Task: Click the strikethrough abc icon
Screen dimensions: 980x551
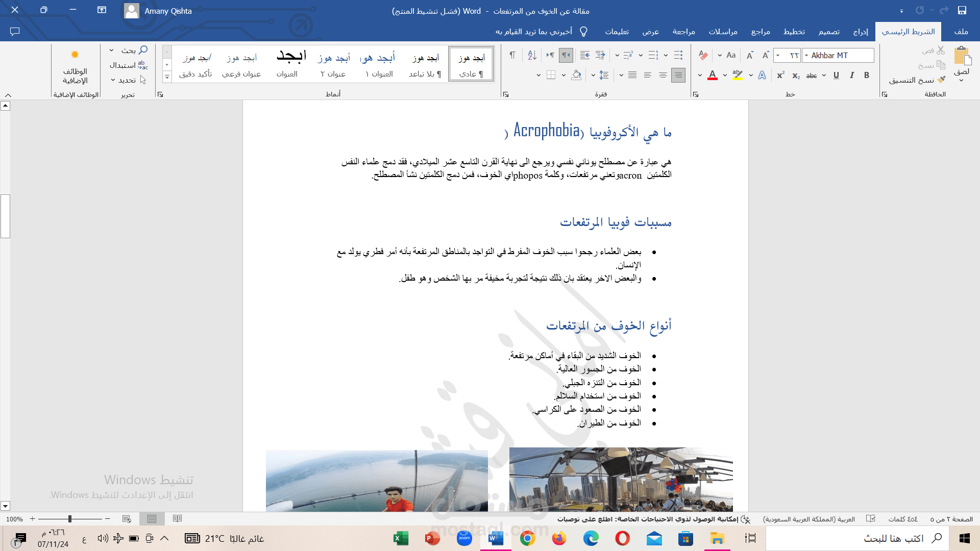Action: click(x=812, y=76)
